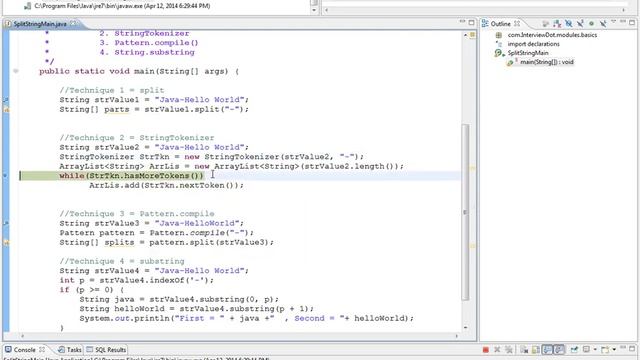Open the Outline View Menu triangle
The width and height of the screenshot is (640, 360).
coord(613,22)
